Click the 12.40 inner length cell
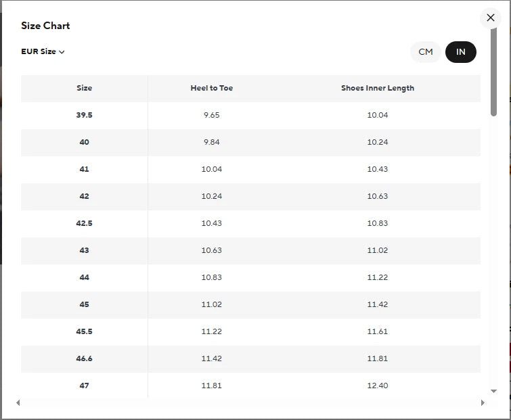The width and height of the screenshot is (511, 420). pyautogui.click(x=377, y=386)
